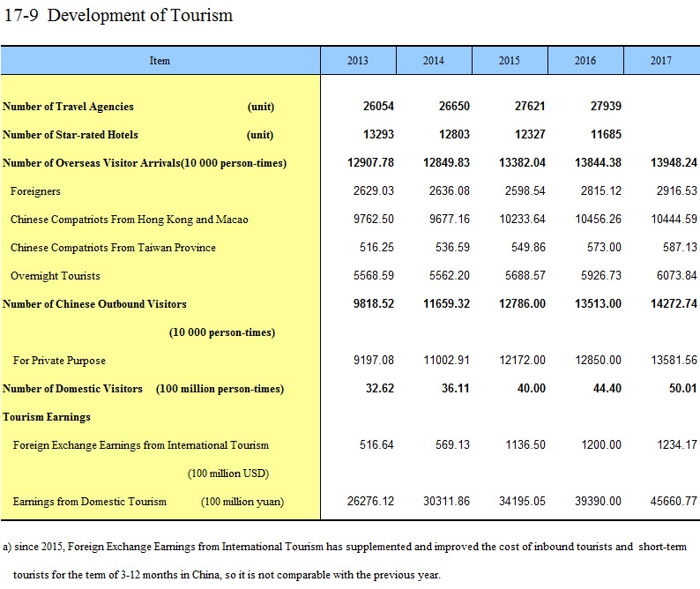Image resolution: width=700 pixels, height=589 pixels.
Task: Click foreigners value 2916.53
Action: coord(677,191)
